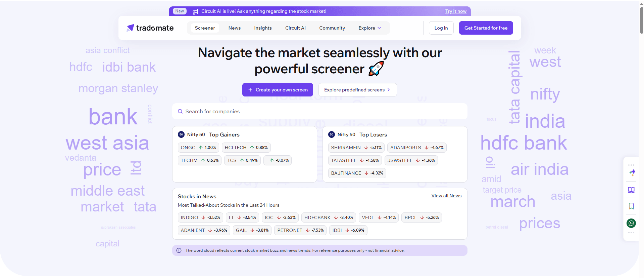644x278 pixels.
Task: Click the tradomate logo
Action: [150, 28]
